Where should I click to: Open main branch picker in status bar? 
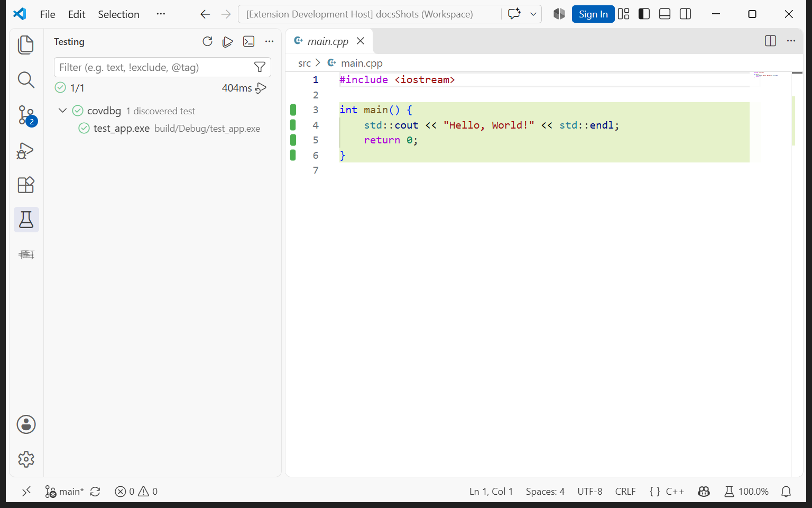coord(64,492)
